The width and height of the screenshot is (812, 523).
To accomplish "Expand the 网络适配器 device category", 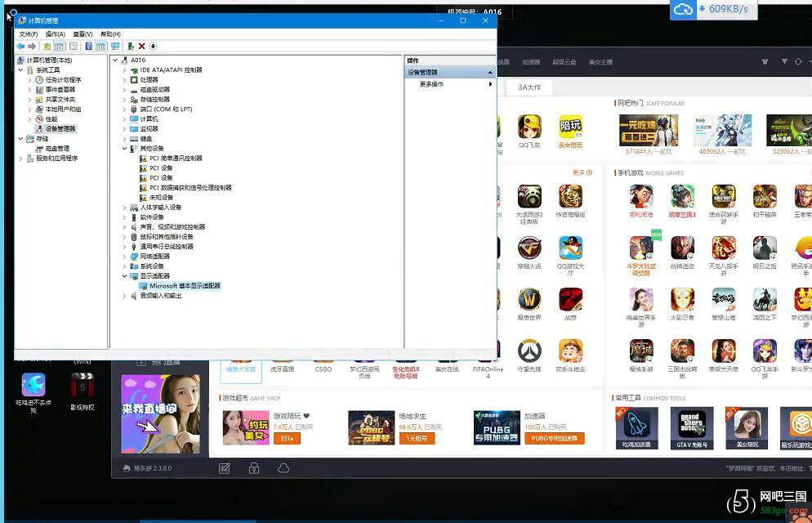I will [x=124, y=257].
